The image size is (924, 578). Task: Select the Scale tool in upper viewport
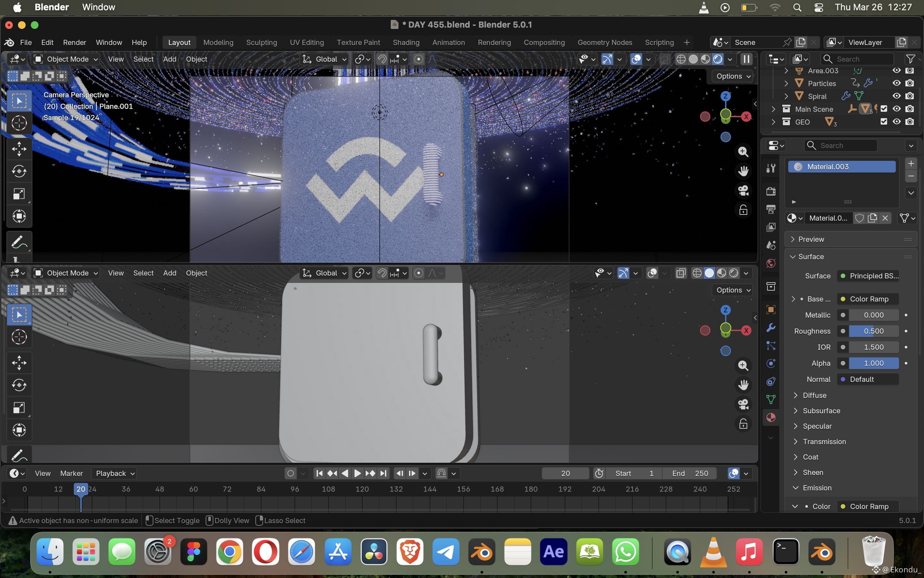[19, 193]
